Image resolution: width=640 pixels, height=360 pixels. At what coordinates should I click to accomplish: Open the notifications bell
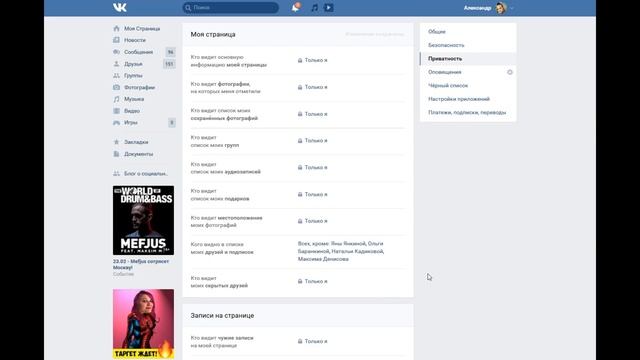click(x=296, y=7)
